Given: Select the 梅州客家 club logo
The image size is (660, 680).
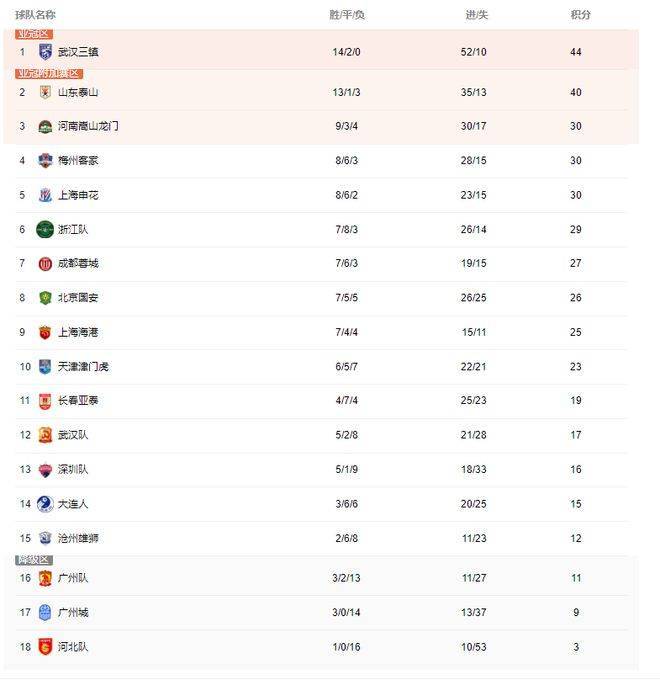Looking at the screenshot, I should click(45, 160).
